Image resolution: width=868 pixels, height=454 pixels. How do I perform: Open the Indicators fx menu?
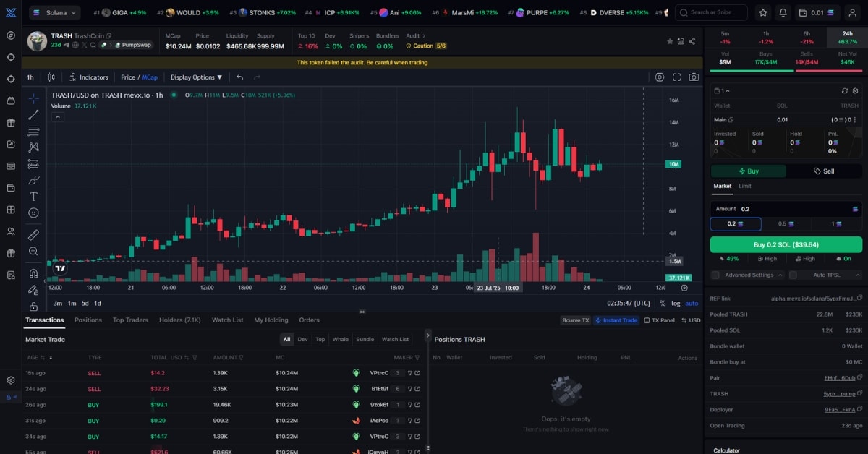(88, 77)
